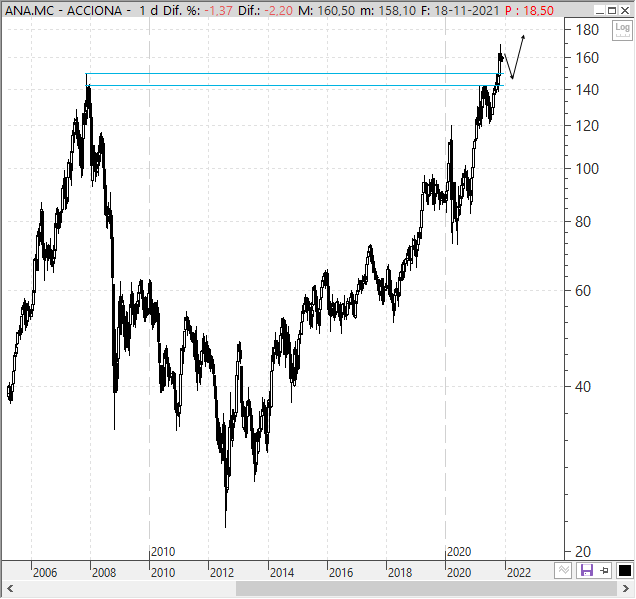
Task: Click the -1,37 percent difference value
Action: tap(218, 11)
